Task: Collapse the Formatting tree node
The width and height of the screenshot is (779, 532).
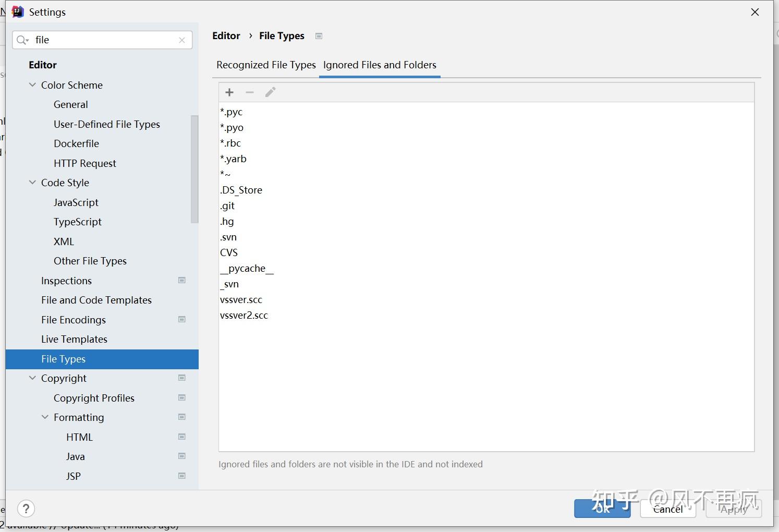Action: click(45, 417)
